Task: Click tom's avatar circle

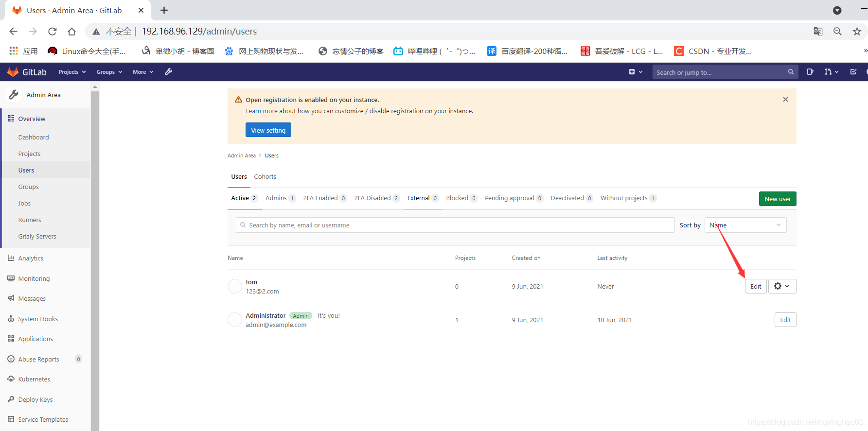Action: (235, 286)
